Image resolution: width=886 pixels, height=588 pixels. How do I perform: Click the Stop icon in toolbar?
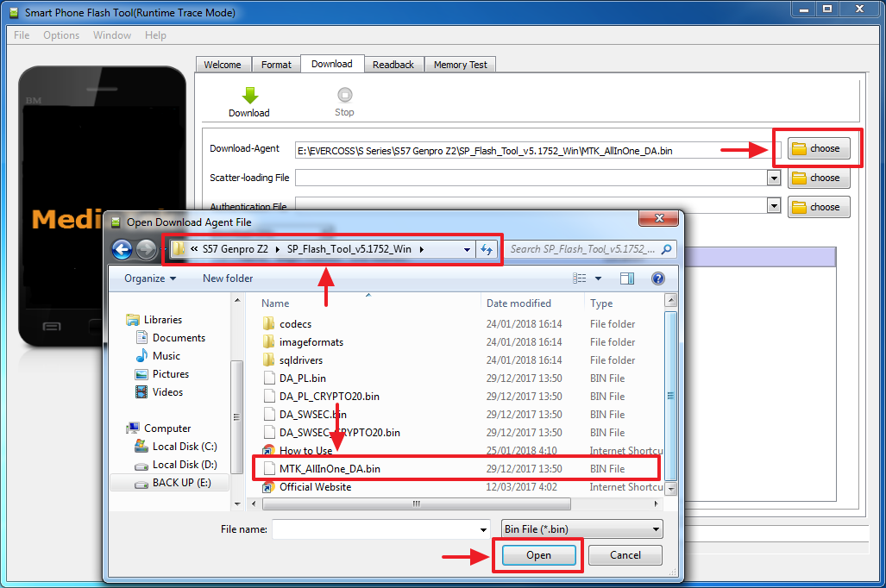point(345,94)
